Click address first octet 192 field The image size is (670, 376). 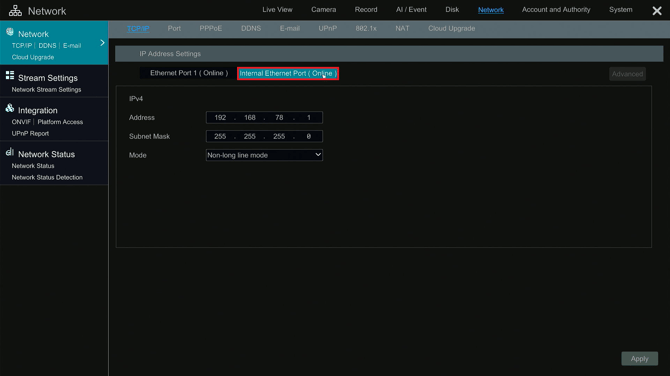220,118
